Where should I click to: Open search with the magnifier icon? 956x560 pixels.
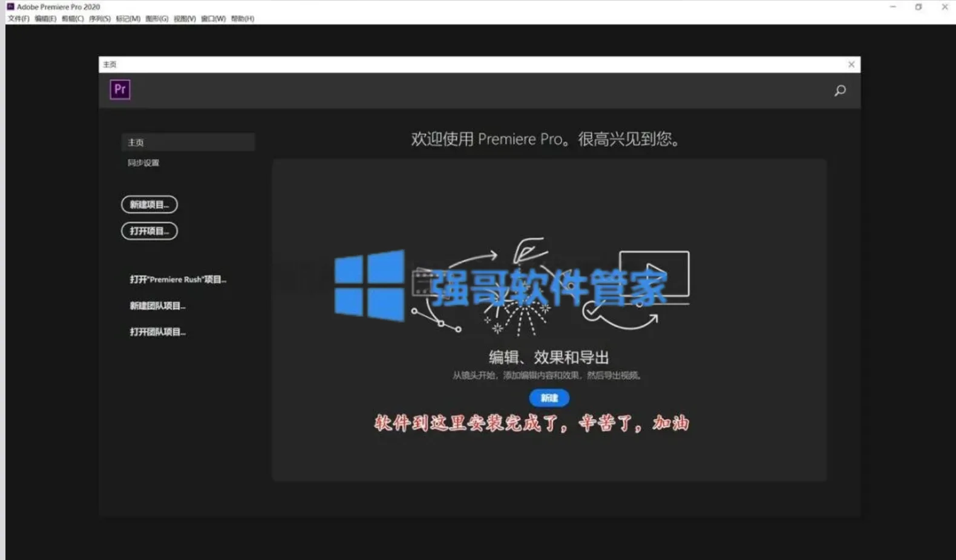click(x=840, y=91)
